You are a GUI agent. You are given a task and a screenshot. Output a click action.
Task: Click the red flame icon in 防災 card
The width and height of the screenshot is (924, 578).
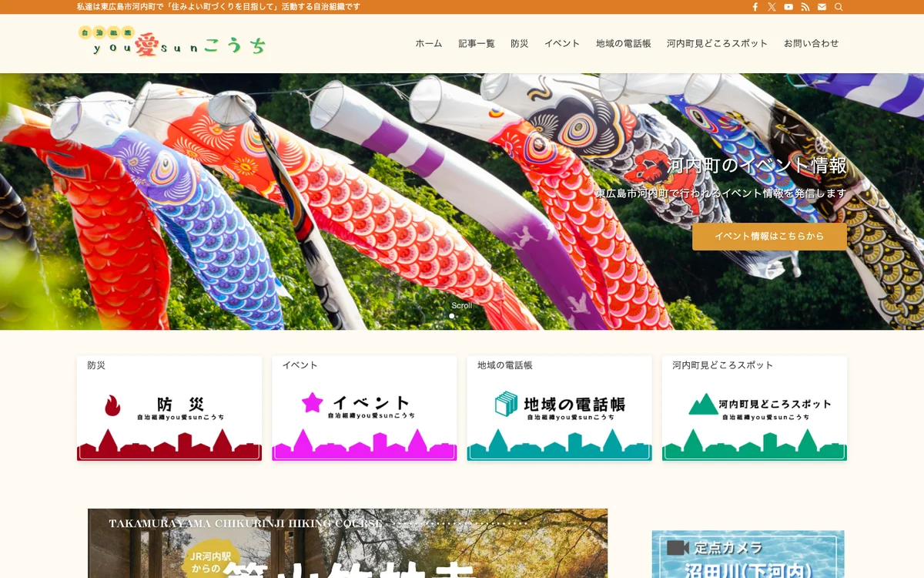(112, 405)
